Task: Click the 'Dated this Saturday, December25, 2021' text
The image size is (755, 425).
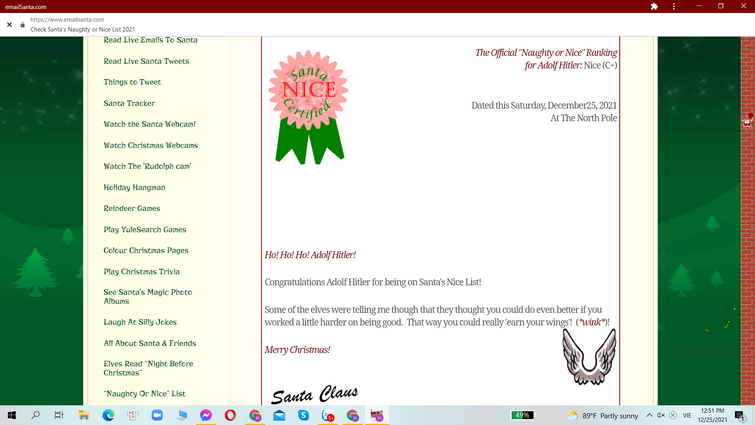Action: 544,105
